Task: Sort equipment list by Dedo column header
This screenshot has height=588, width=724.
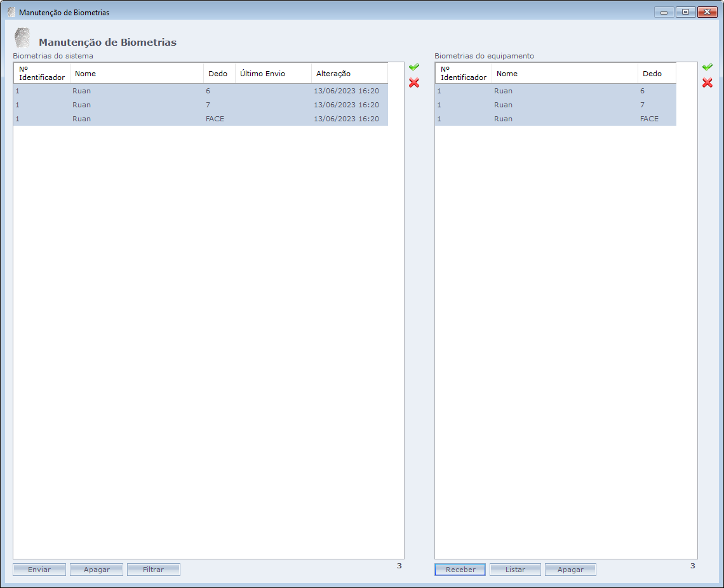Action: point(657,74)
